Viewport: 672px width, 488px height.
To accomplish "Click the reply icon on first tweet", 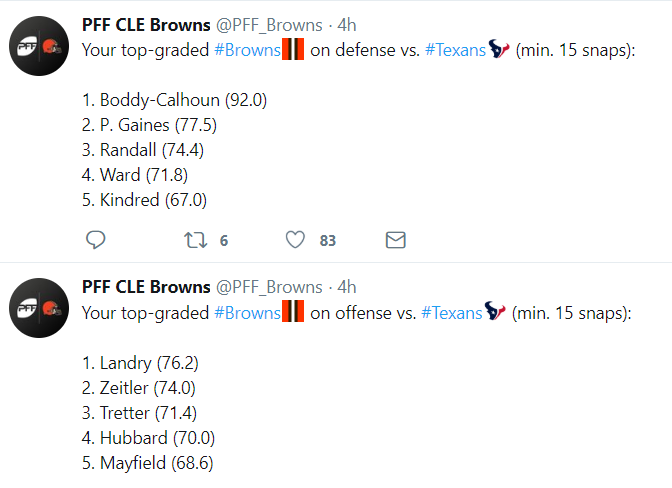I will (96, 240).
